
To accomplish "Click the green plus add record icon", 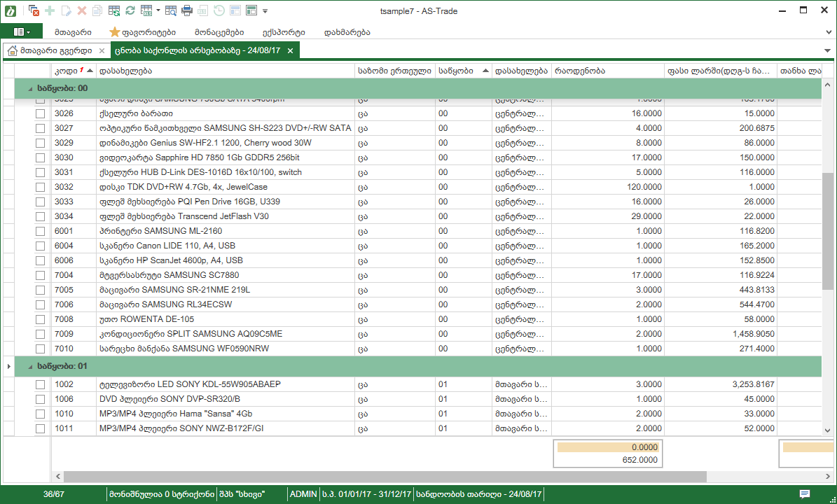I will [x=50, y=10].
